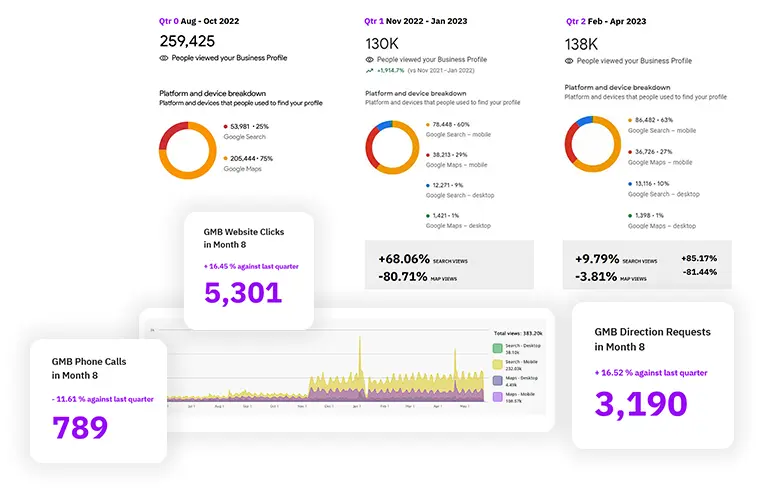Click Platform and device breakdown heading in Qtr 2
Screen dimensions: 765x494
pos(617,87)
